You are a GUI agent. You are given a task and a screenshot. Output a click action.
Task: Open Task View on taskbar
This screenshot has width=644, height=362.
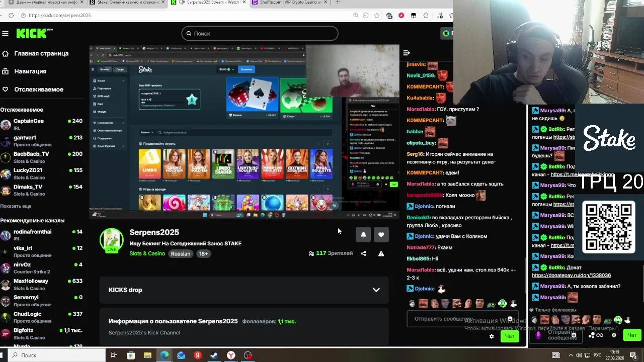(x=114, y=355)
